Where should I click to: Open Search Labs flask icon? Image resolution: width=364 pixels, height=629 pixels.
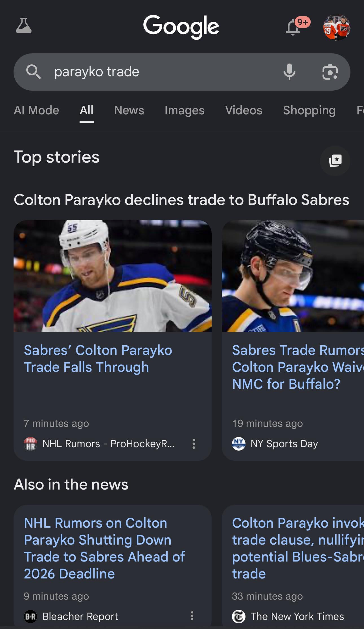tap(24, 26)
